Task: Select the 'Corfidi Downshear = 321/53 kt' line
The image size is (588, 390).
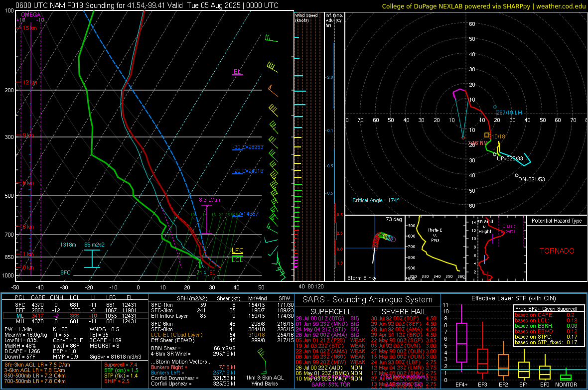Action: (x=193, y=378)
